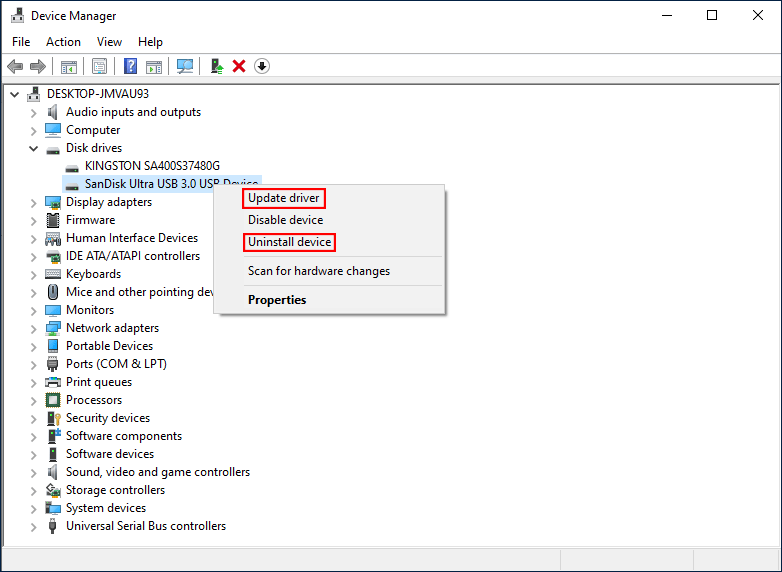Minimize the Device Manager window
Screen dimensions: 782x572
667,15
